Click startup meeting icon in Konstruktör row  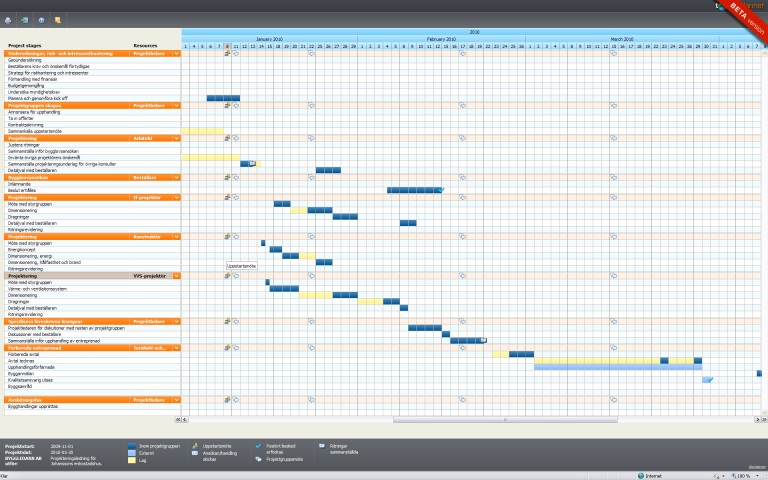coord(227,237)
